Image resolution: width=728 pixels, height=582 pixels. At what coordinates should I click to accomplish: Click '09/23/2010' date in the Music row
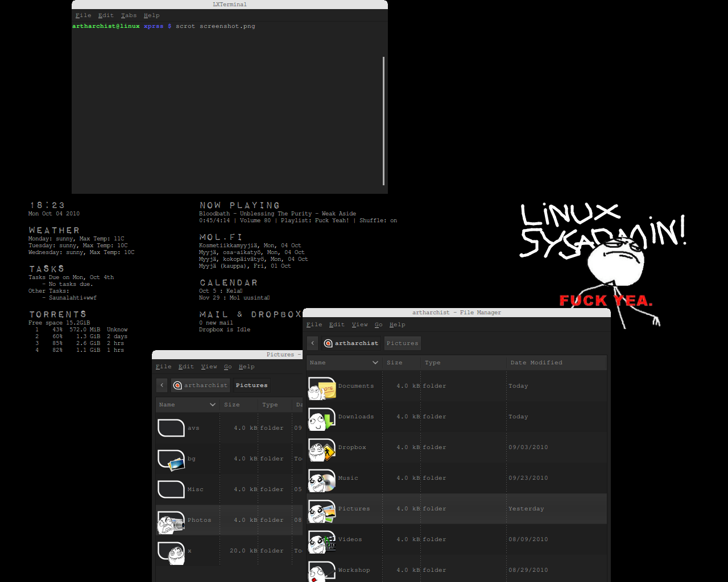[x=528, y=478]
